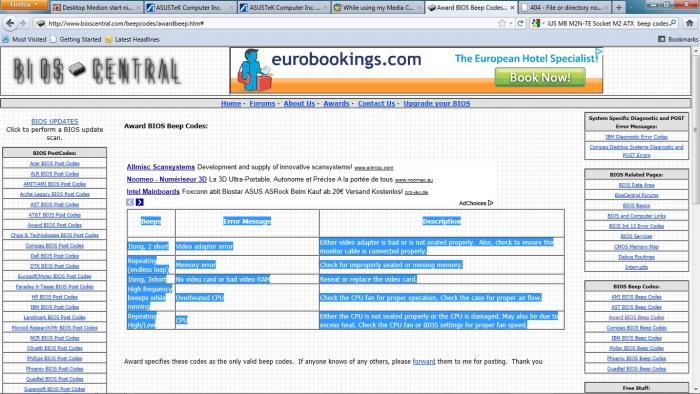
Task: Click the Upgrade your BIOS link
Action: (437, 104)
